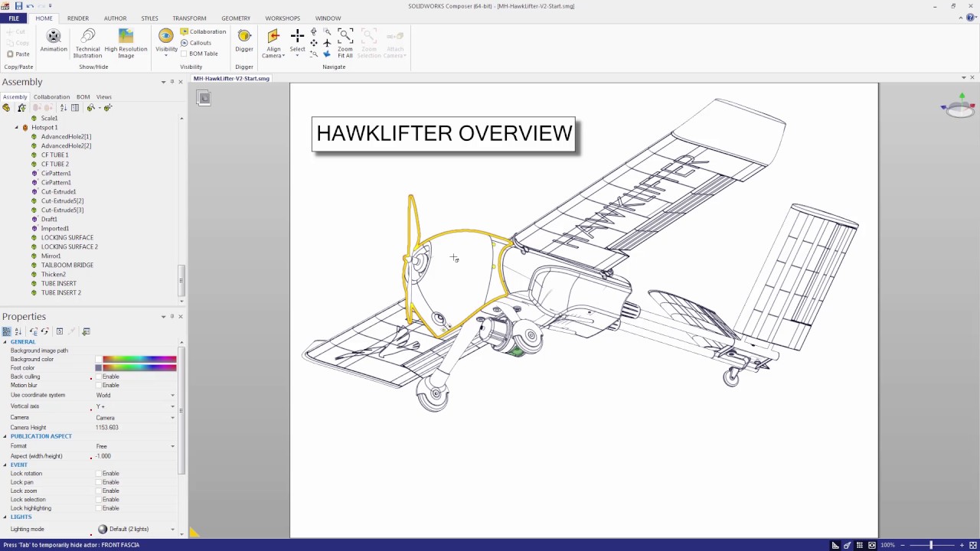Viewport: 980px width, 551px height.
Task: Switch to the AUTHOR ribbon tab
Action: point(115,18)
